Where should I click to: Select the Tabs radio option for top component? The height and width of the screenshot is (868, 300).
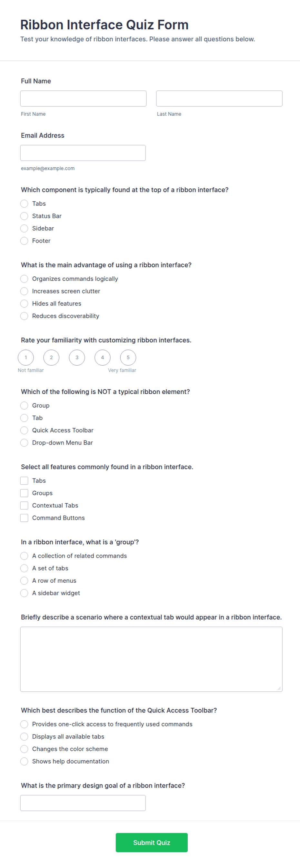click(x=24, y=203)
